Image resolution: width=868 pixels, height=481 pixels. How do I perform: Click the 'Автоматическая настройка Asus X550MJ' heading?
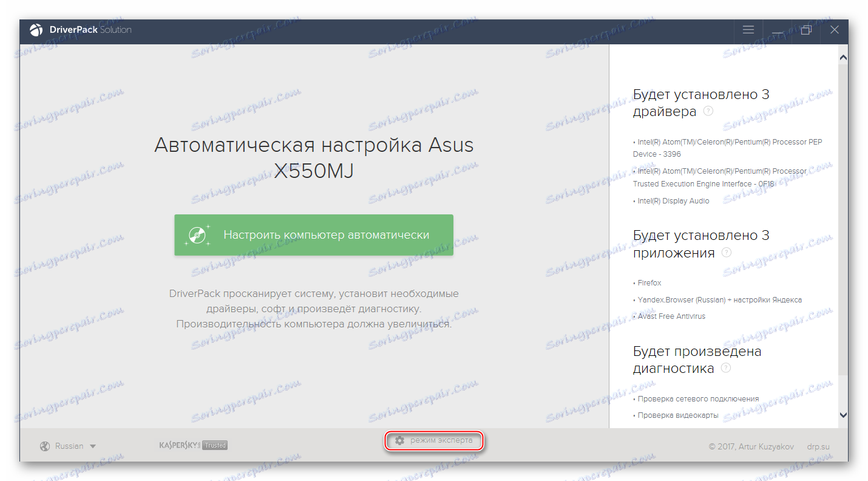(x=314, y=158)
